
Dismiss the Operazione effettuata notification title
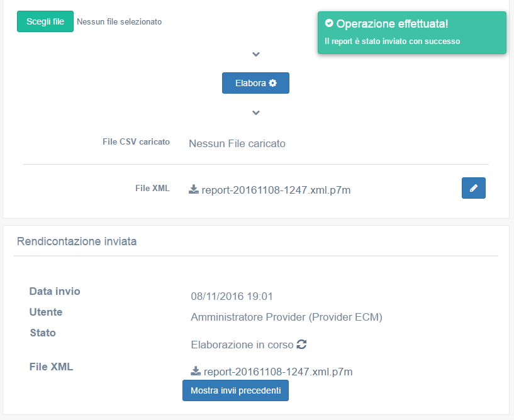pyautogui.click(x=392, y=24)
